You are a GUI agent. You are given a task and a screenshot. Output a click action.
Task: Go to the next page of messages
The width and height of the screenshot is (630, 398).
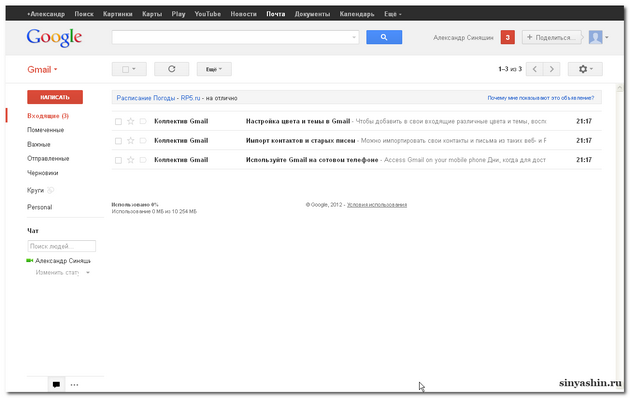click(x=552, y=69)
